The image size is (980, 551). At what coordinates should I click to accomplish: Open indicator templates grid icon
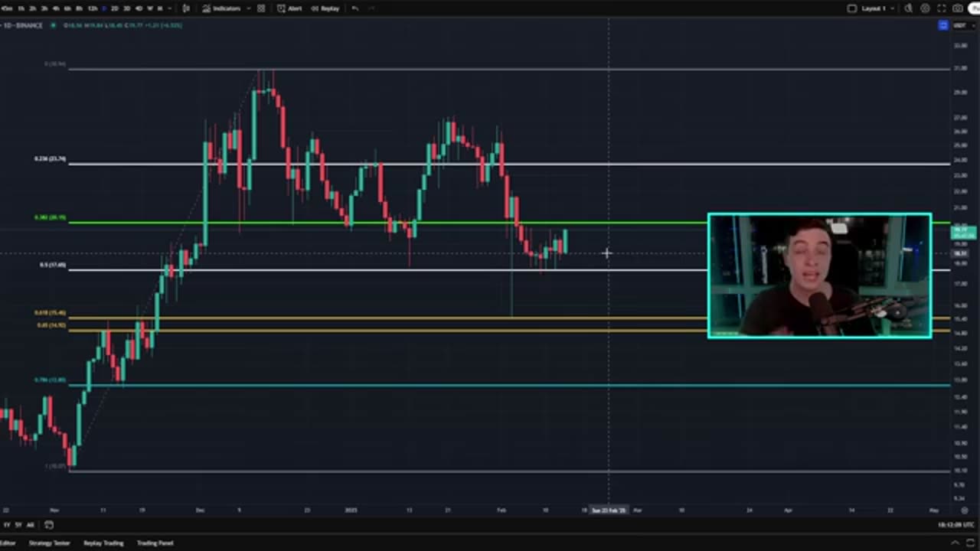(261, 8)
